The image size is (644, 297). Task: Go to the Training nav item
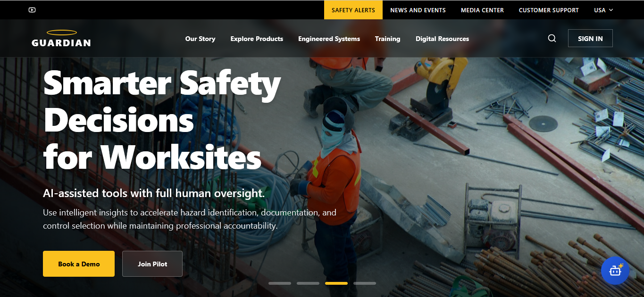point(387,39)
